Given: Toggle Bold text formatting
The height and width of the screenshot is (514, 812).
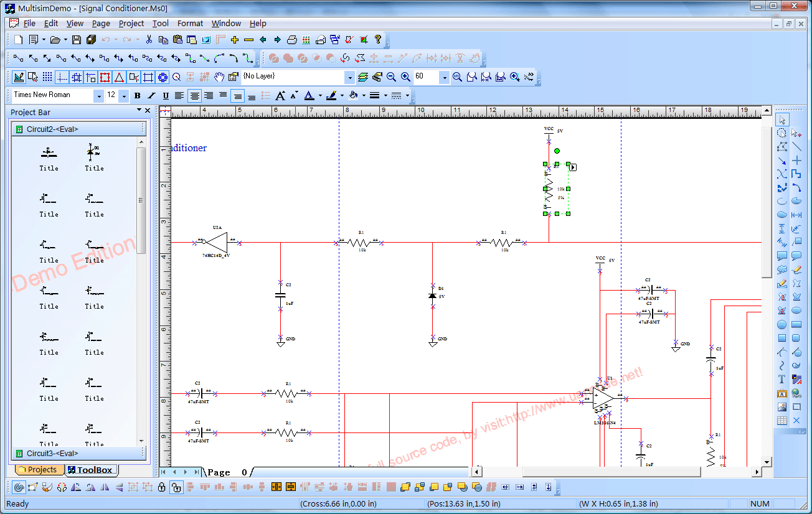Looking at the screenshot, I should pyautogui.click(x=137, y=96).
